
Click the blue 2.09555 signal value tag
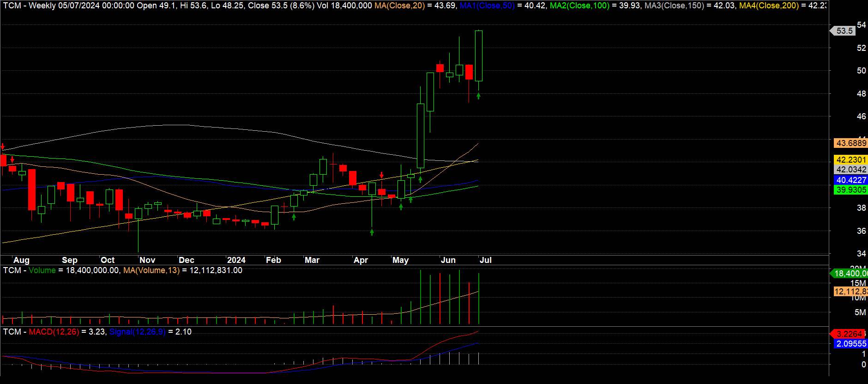[x=851, y=344]
